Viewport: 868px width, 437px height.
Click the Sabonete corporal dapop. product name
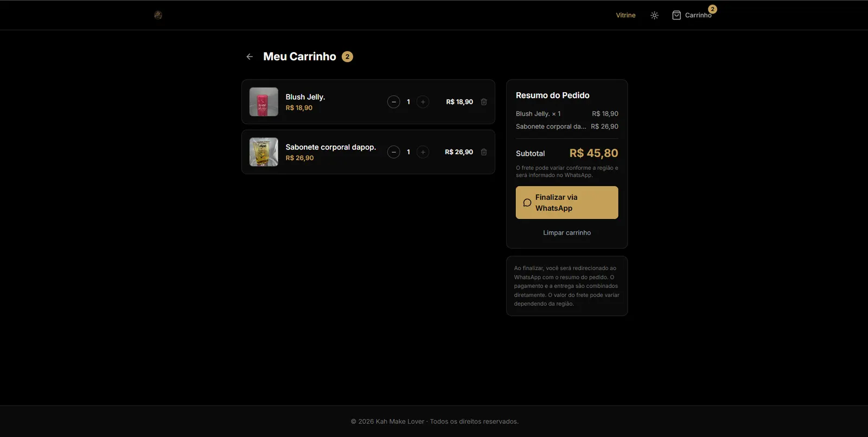click(331, 147)
